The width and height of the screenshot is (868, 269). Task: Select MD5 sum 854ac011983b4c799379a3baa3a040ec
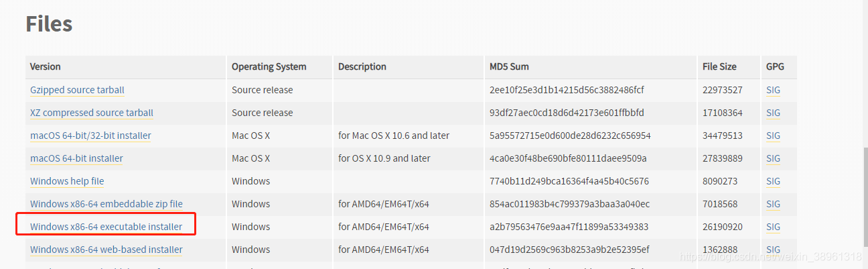click(x=569, y=204)
